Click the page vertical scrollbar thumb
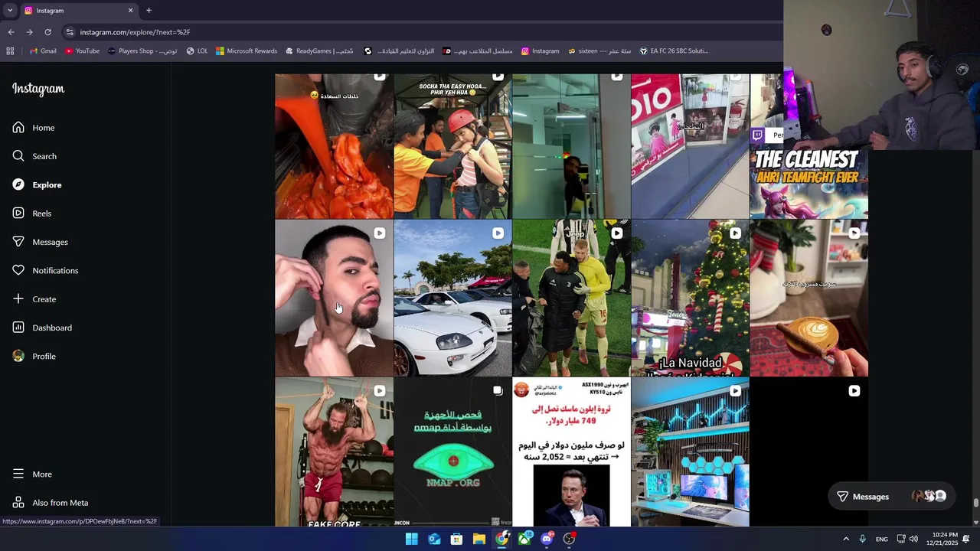 click(975, 503)
